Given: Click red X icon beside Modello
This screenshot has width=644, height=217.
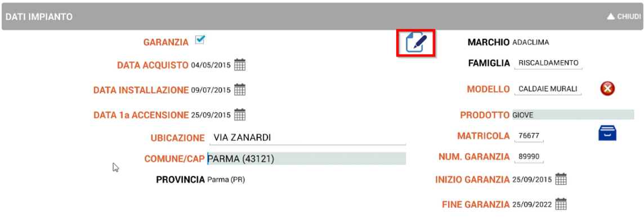Looking at the screenshot, I should pos(607,88).
